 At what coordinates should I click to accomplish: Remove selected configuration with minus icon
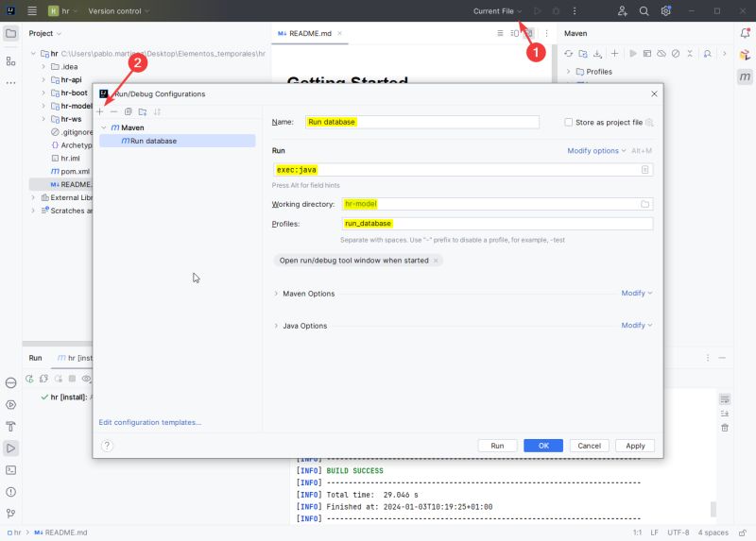[x=113, y=111]
